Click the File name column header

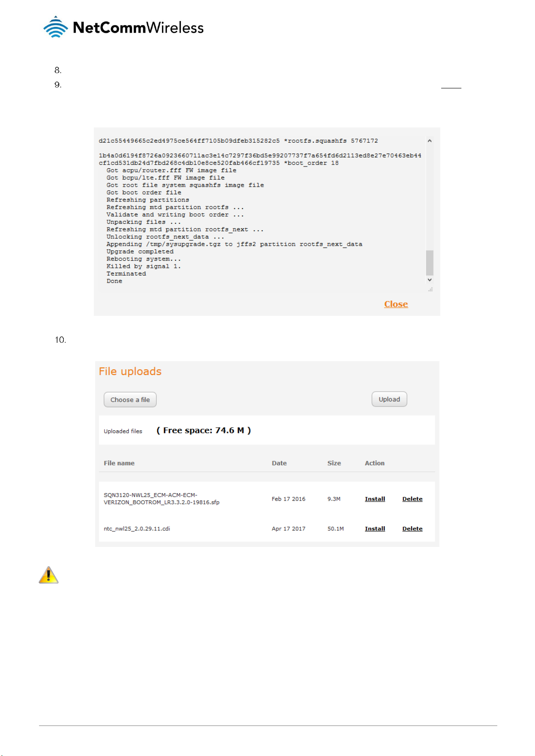tap(119, 463)
